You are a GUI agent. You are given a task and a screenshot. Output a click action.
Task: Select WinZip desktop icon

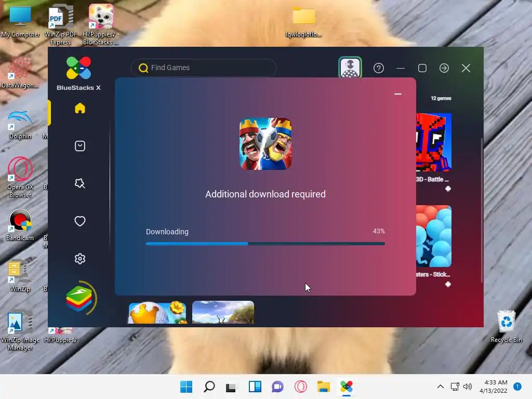pyautogui.click(x=19, y=276)
